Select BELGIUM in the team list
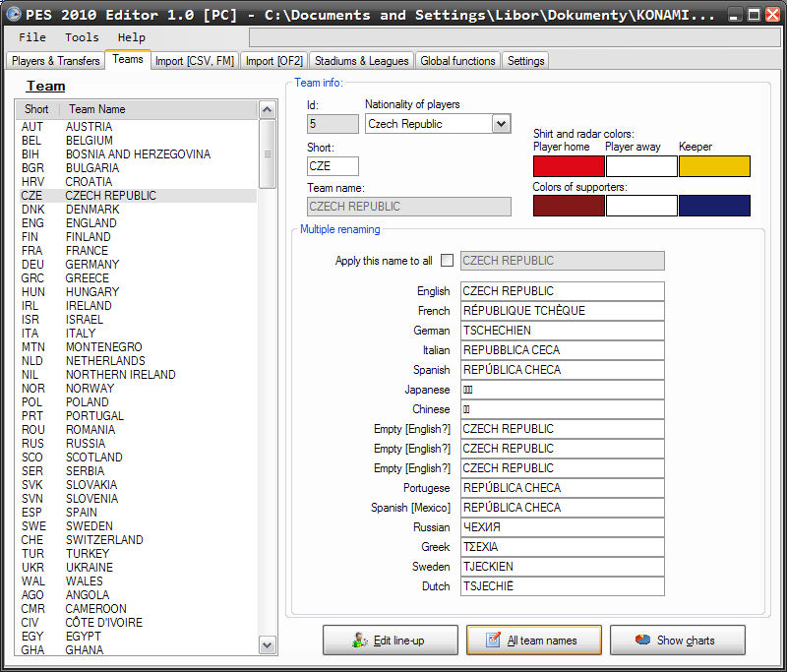 138,141
